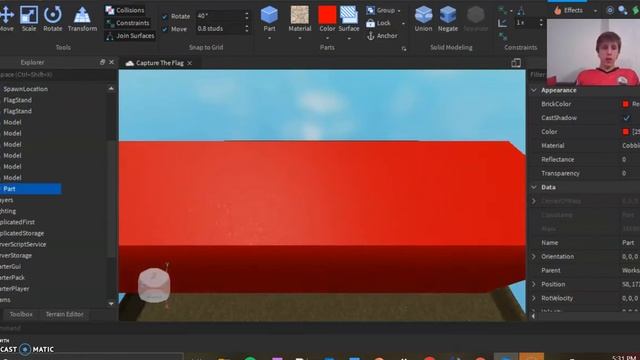Open the Part type dropdown arrow
This screenshot has height=360, width=640.
[x=269, y=38]
